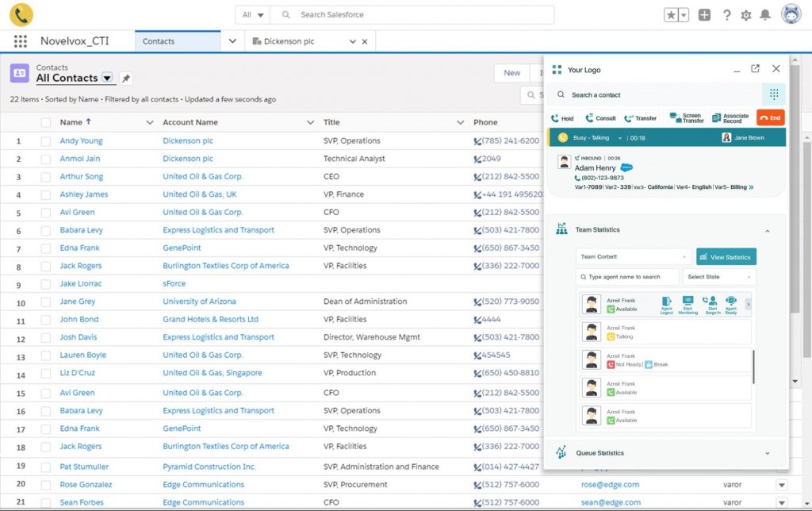The height and width of the screenshot is (511, 812).
Task: Sort by the Name column header
Action: tap(71, 122)
